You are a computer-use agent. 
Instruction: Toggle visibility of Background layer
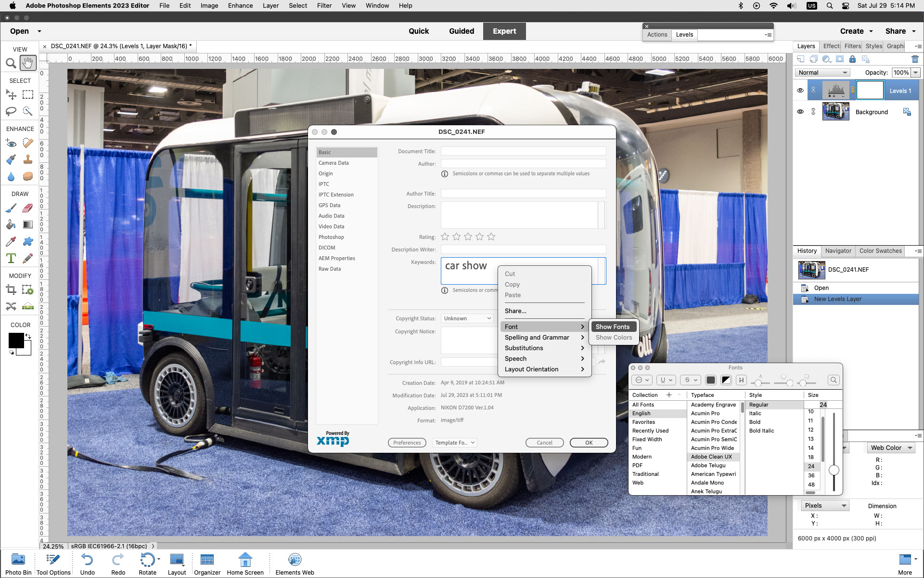(800, 111)
